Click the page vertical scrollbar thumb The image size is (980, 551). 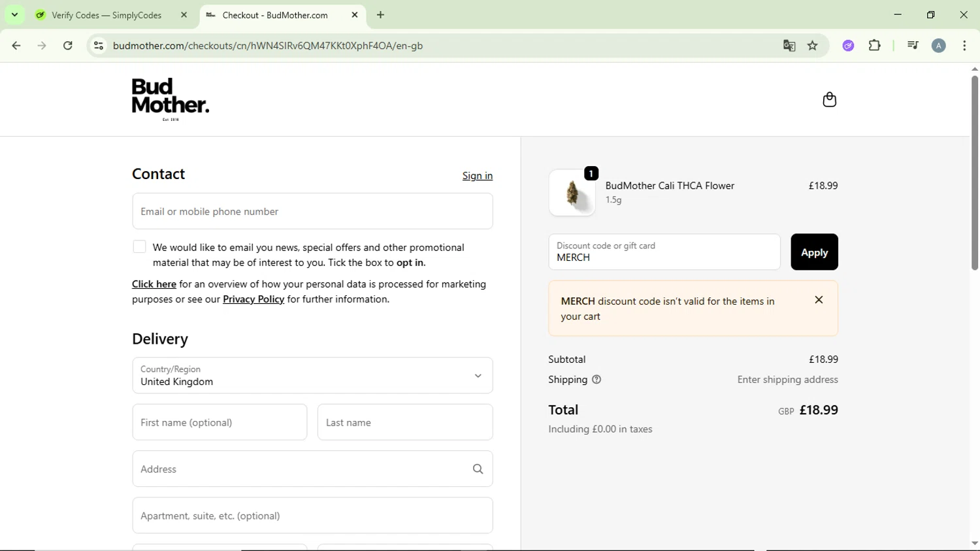[974, 173]
